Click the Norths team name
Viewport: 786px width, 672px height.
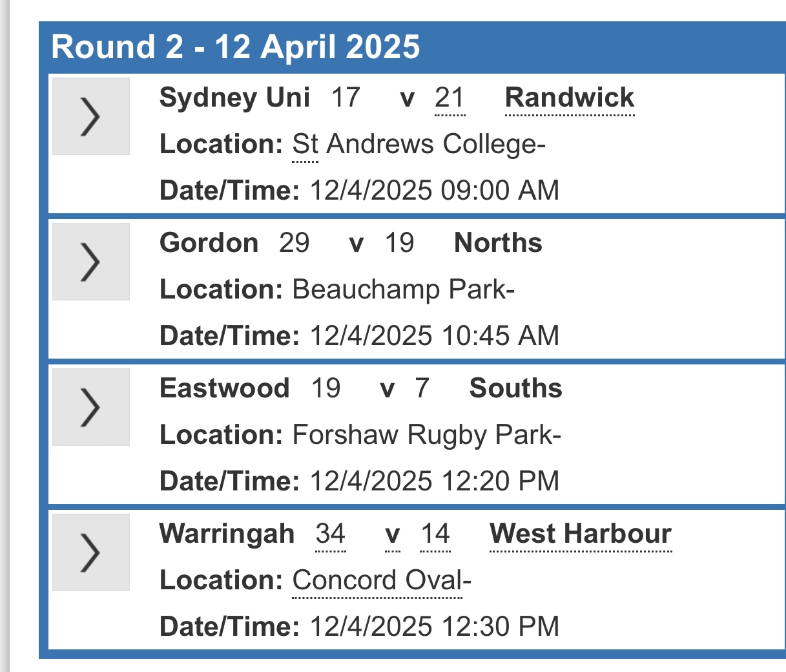(498, 243)
